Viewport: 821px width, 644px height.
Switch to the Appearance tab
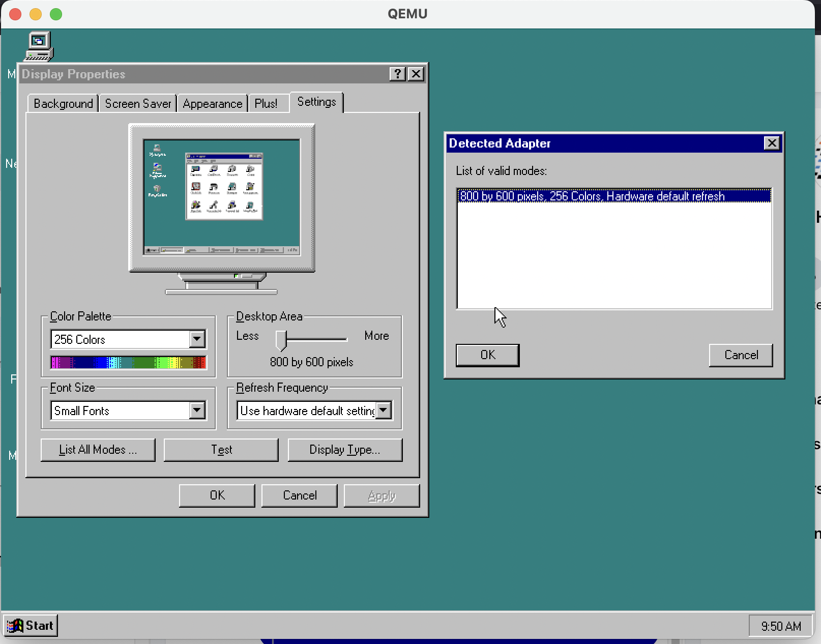pos(212,104)
